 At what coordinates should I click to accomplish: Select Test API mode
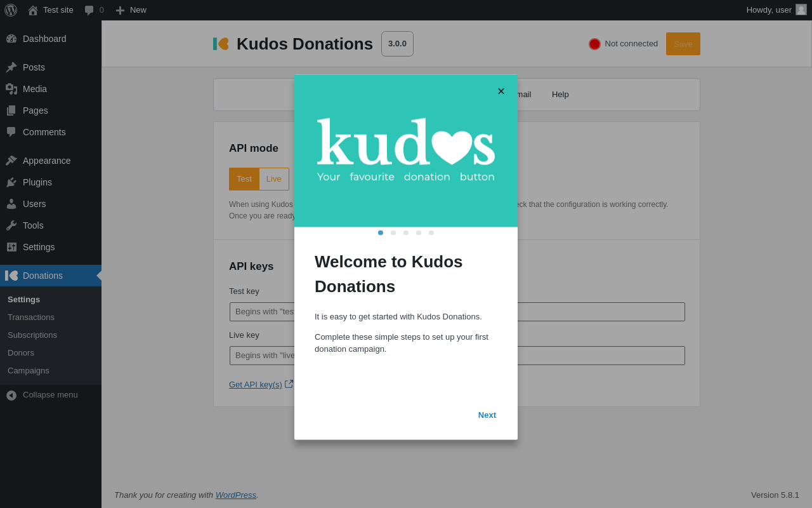tap(244, 179)
